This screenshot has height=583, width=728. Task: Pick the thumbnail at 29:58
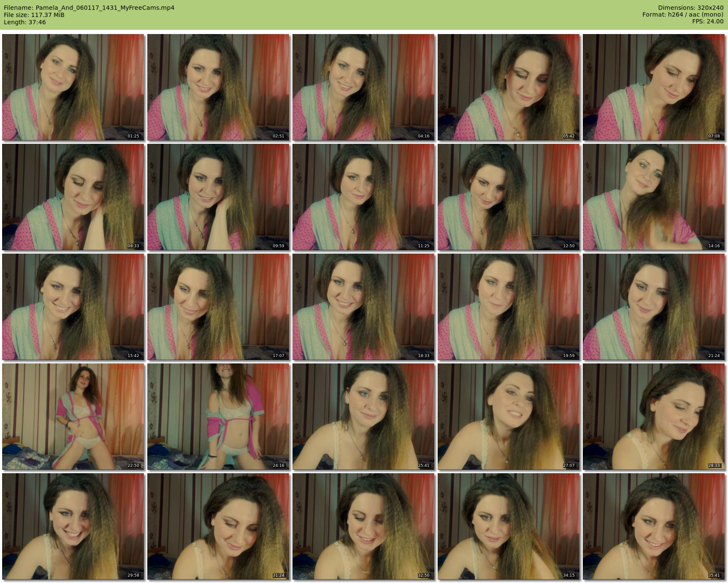point(73,526)
